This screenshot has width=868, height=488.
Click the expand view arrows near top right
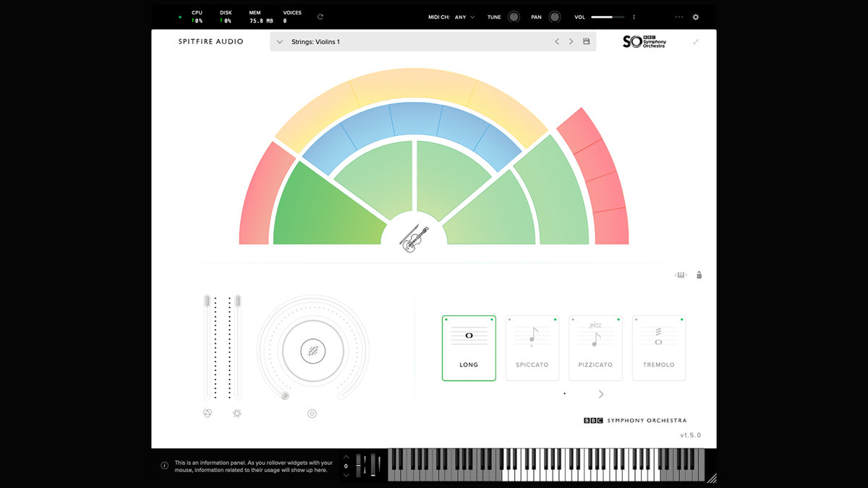coord(695,43)
